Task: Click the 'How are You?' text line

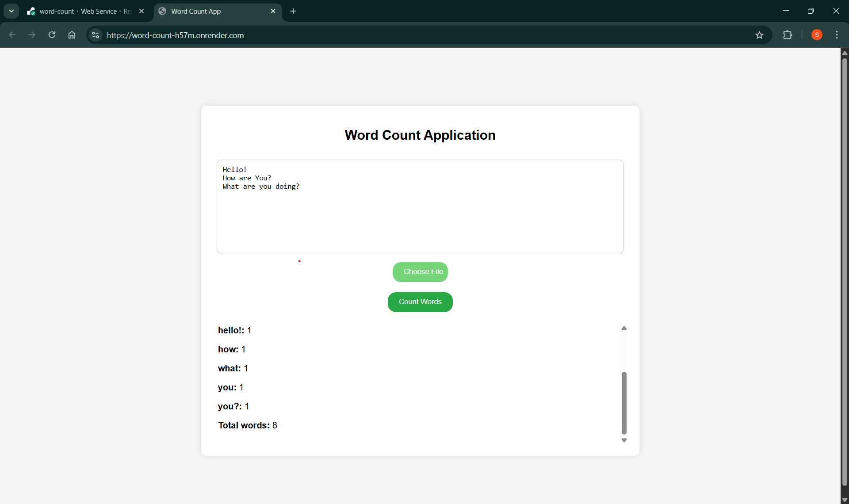Action: [247, 178]
